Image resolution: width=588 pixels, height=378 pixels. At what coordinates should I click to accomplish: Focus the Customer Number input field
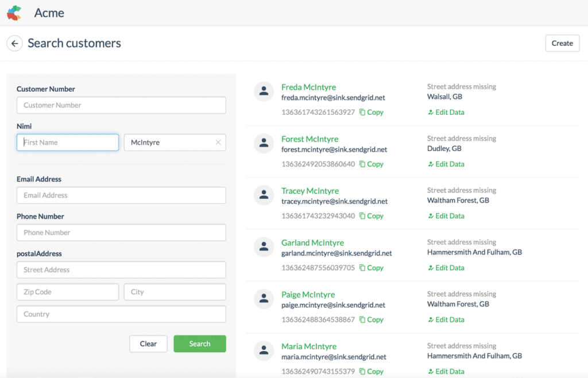121,105
